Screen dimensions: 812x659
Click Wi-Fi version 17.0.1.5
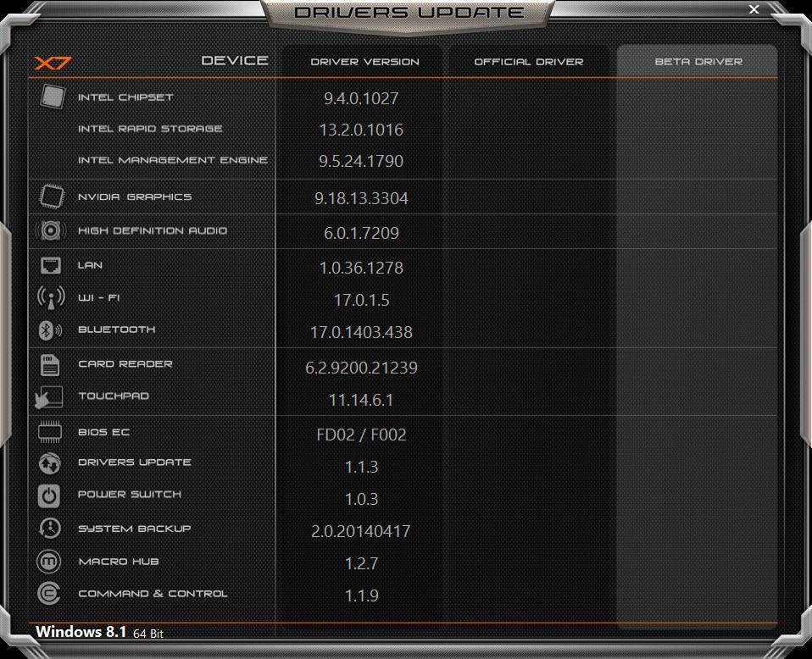pyautogui.click(x=361, y=300)
